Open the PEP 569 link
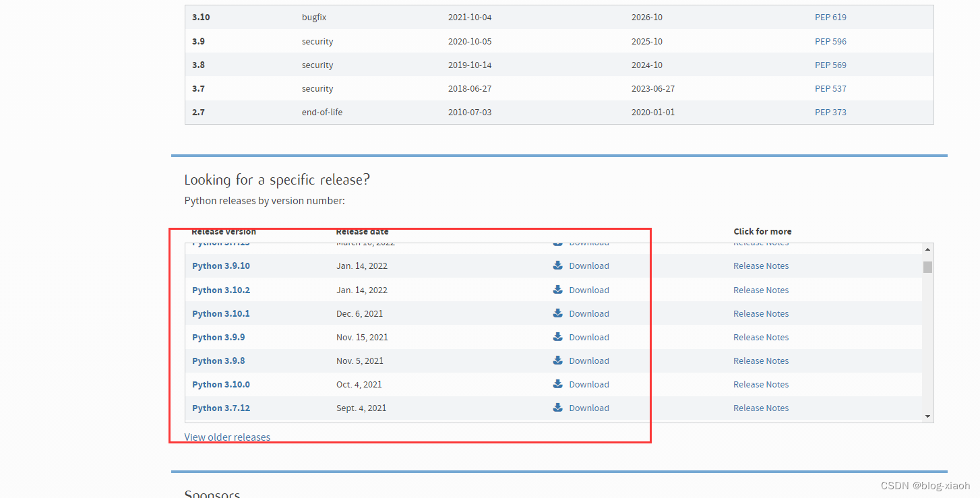980x498 pixels. click(x=830, y=65)
